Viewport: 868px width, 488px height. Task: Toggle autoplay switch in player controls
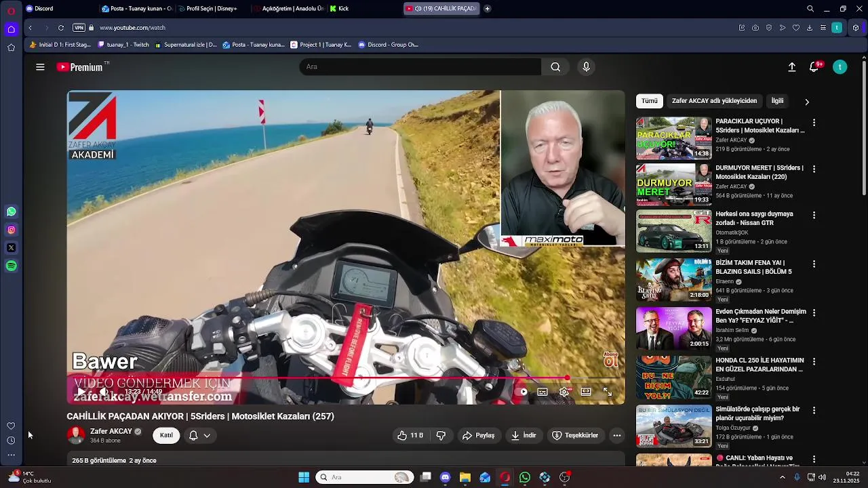pos(522,392)
